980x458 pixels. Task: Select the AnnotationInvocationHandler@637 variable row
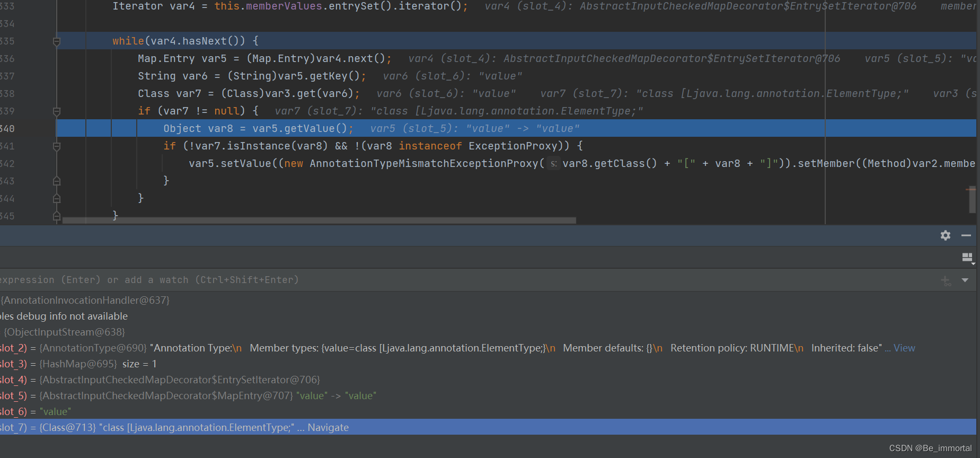point(488,301)
